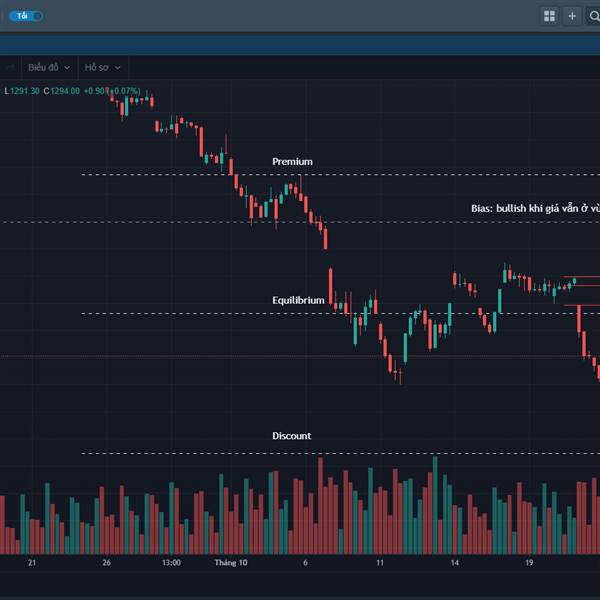Click the plus add icon
The height and width of the screenshot is (600, 600).
click(x=572, y=16)
